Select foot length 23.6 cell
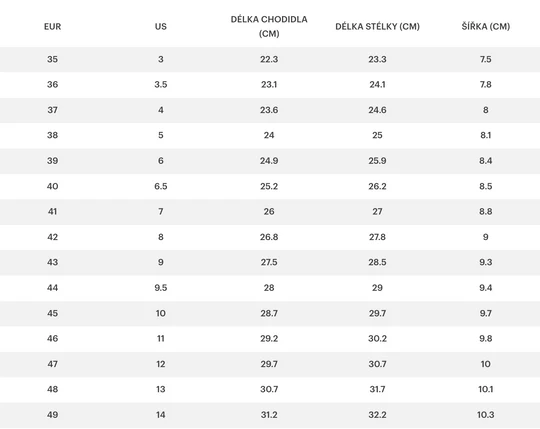Image resolution: width=540 pixels, height=429 pixels. tap(269, 110)
